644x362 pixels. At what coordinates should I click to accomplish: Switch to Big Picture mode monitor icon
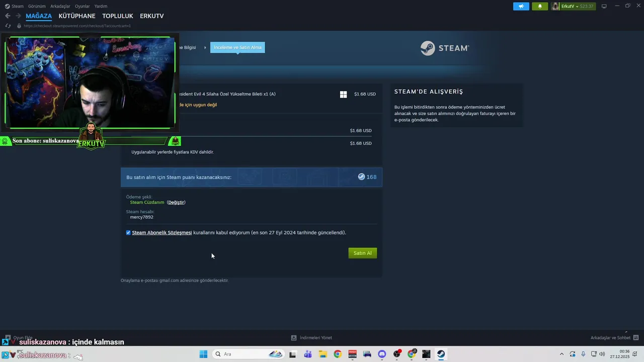point(604,6)
